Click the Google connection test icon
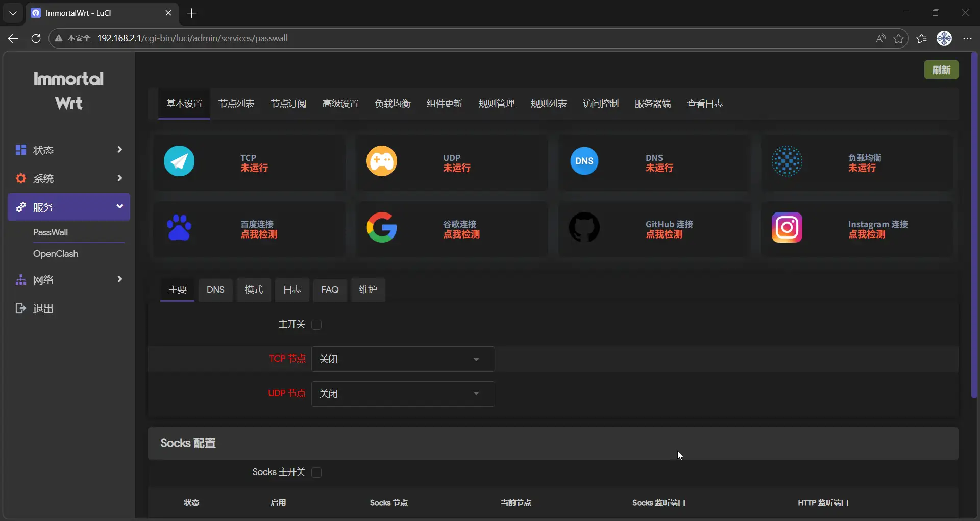The height and width of the screenshot is (521, 980). [381, 228]
